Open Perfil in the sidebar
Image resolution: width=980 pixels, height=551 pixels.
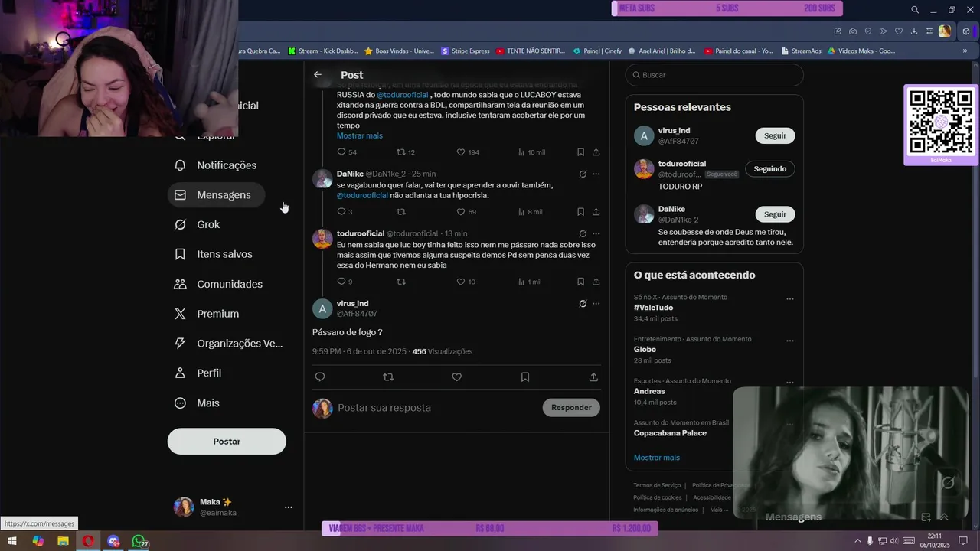(x=198, y=373)
